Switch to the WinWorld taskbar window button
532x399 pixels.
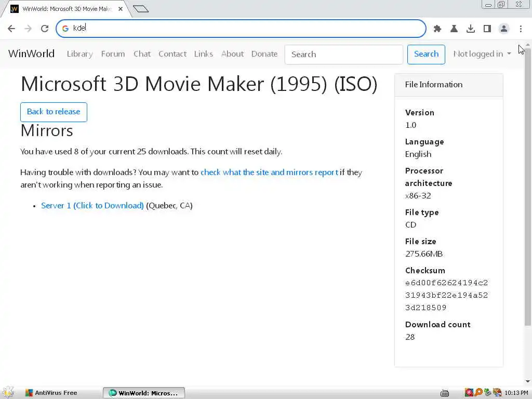[x=144, y=393]
